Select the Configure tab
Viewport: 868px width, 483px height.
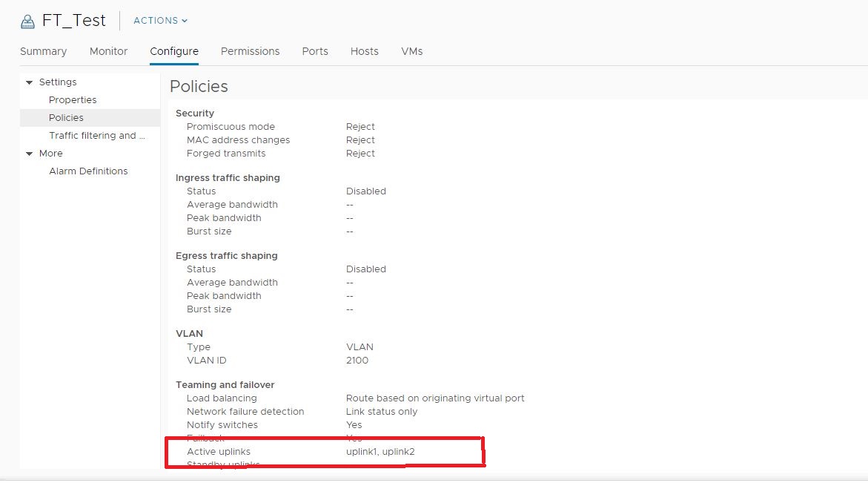pyautogui.click(x=174, y=51)
